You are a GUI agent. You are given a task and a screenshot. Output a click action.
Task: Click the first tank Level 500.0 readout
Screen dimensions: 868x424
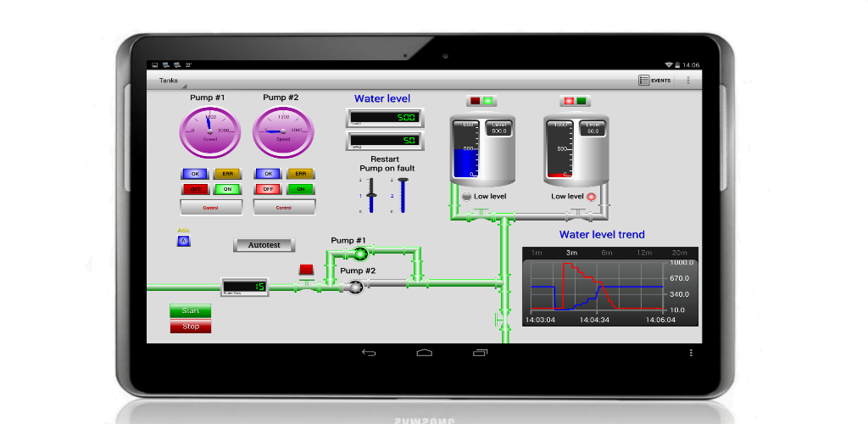[x=499, y=128]
